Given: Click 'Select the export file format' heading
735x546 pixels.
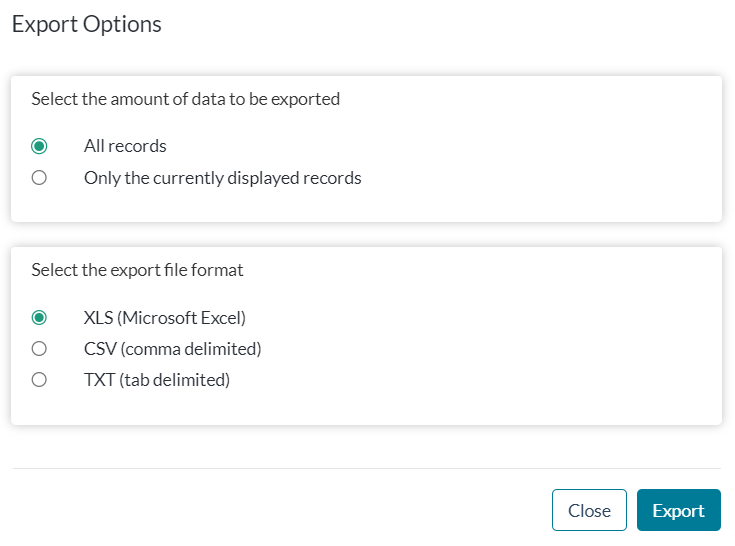Looking at the screenshot, I should pos(137,270).
